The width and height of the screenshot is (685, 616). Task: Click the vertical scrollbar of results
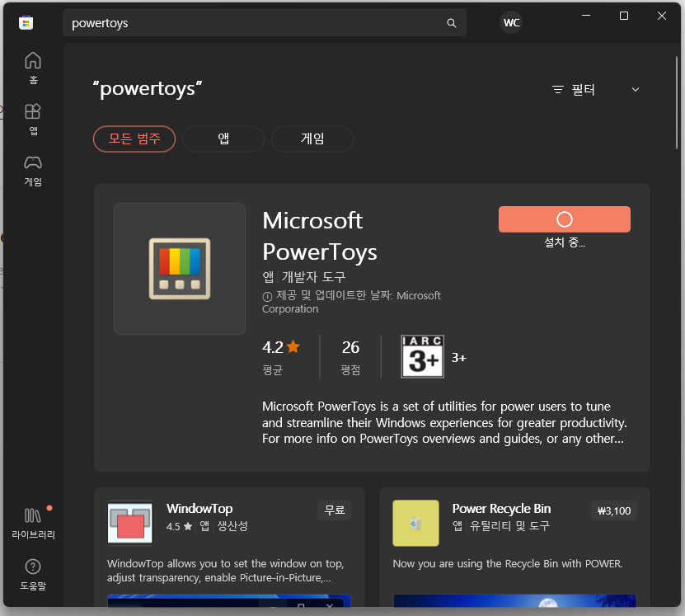(676, 102)
